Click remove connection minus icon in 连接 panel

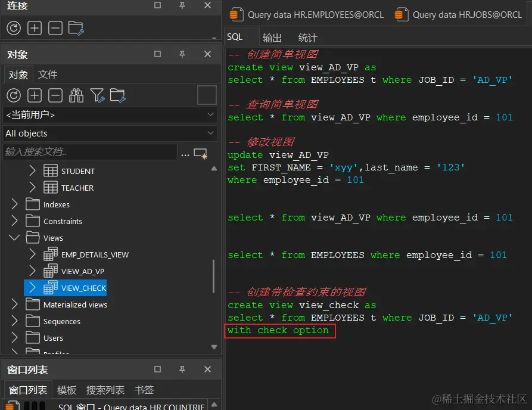point(55,28)
